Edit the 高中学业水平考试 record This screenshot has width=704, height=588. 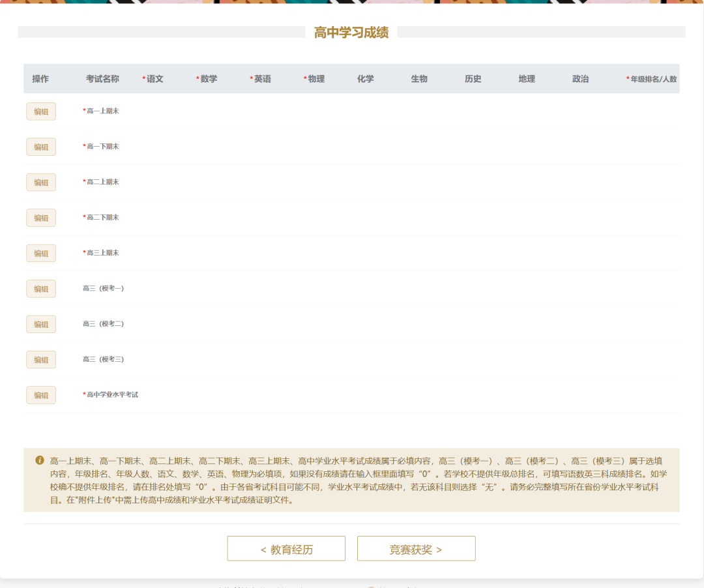pos(41,394)
